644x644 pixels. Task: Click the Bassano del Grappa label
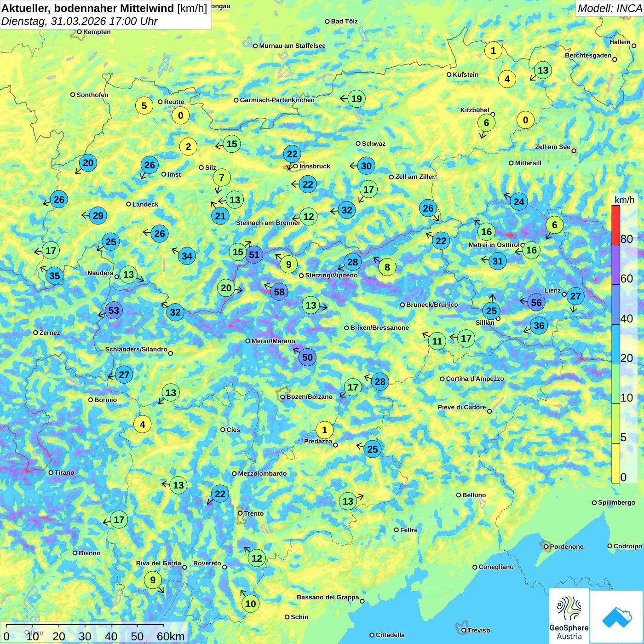[328, 597]
